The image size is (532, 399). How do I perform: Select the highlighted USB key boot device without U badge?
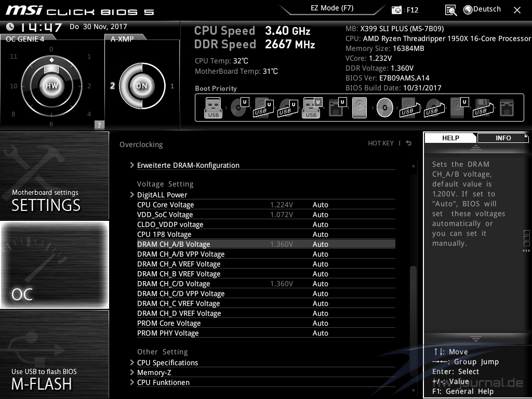tap(213, 108)
